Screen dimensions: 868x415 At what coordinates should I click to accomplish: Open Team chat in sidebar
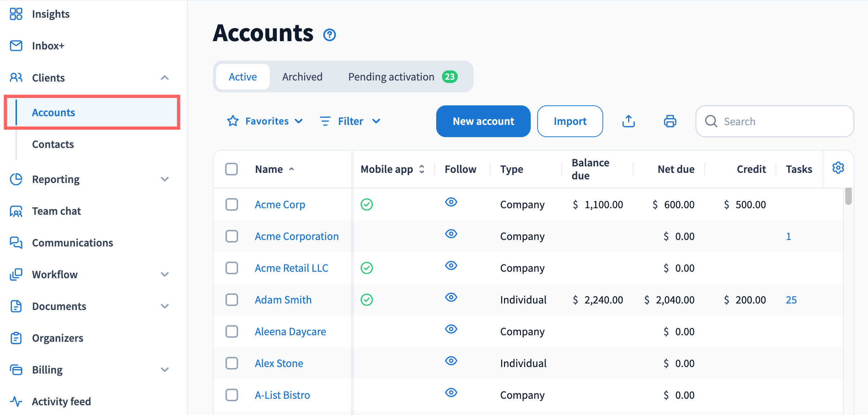tap(56, 211)
